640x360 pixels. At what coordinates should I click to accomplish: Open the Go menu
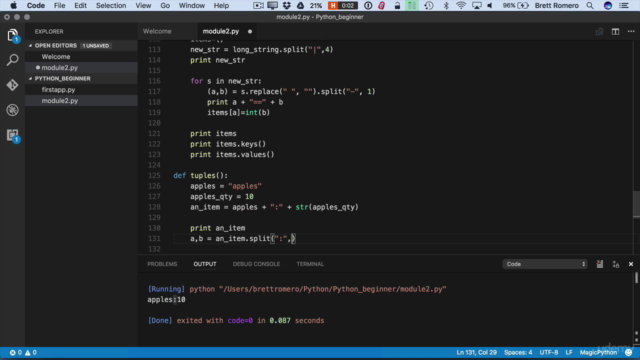click(165, 5)
